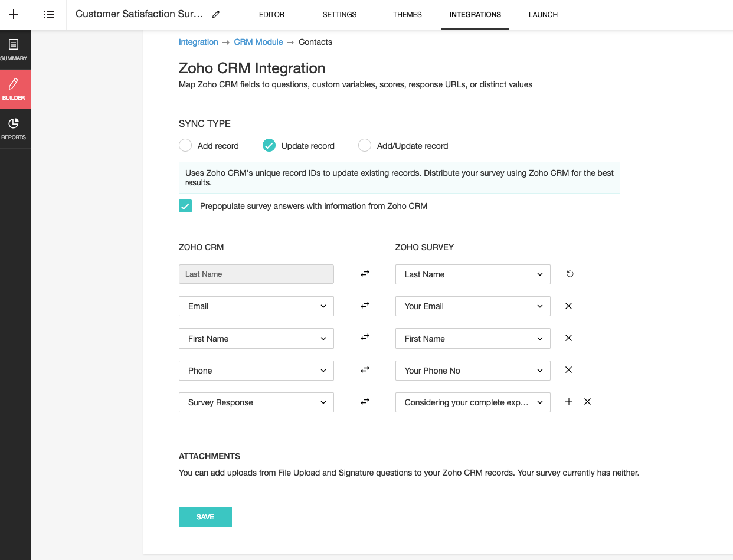Click the SYNC TYPE label
Image resolution: width=733 pixels, height=560 pixels.
click(205, 124)
